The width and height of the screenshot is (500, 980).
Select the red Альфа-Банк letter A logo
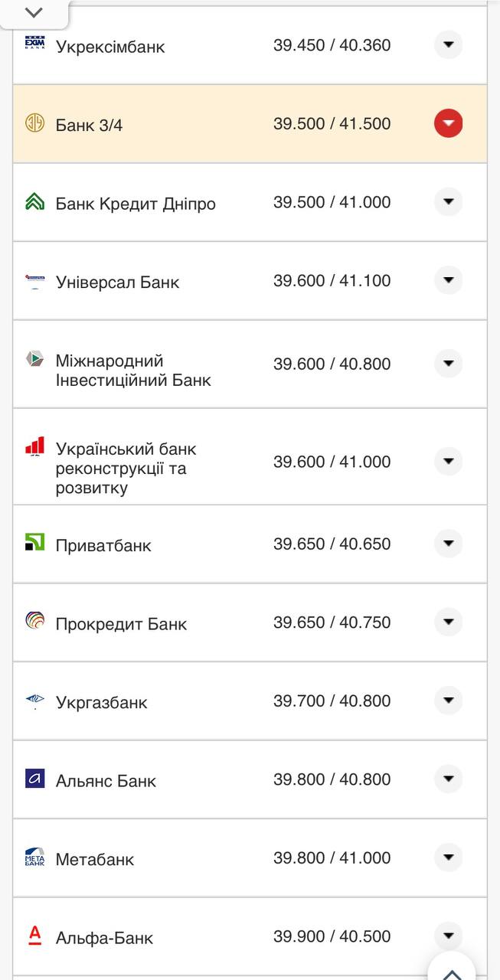34,936
